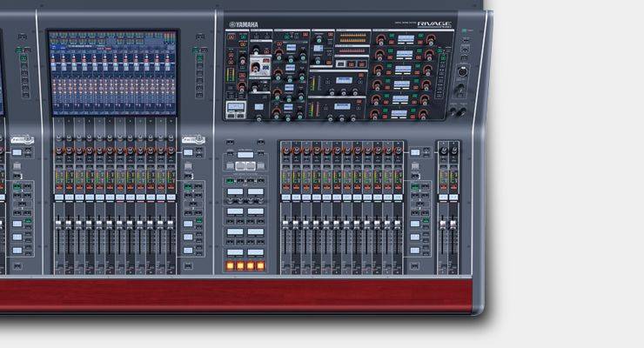Click the first knob above left fader bank

pyautogui.click(x=58, y=150)
